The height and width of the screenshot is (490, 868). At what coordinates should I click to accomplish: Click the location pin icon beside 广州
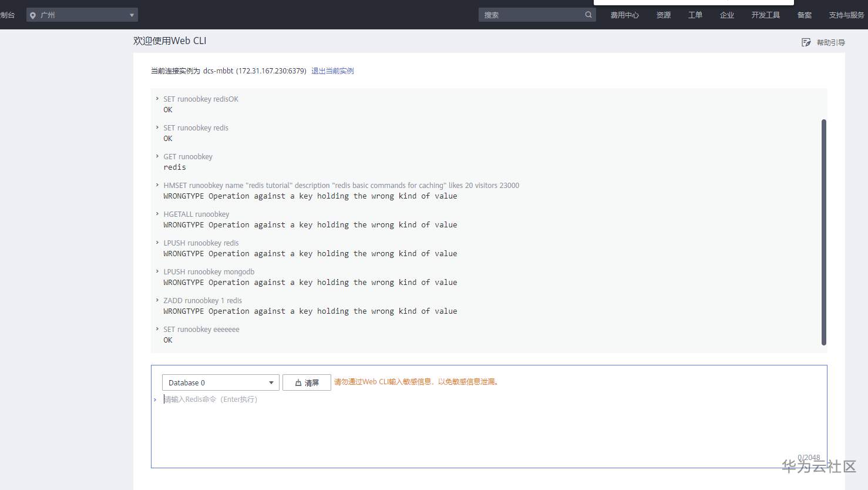point(33,15)
